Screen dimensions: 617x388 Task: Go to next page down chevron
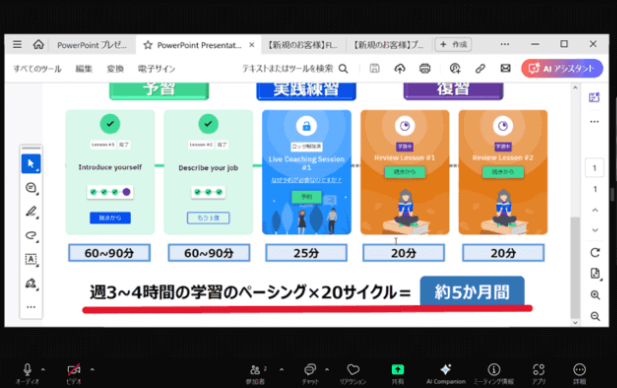coord(595,230)
